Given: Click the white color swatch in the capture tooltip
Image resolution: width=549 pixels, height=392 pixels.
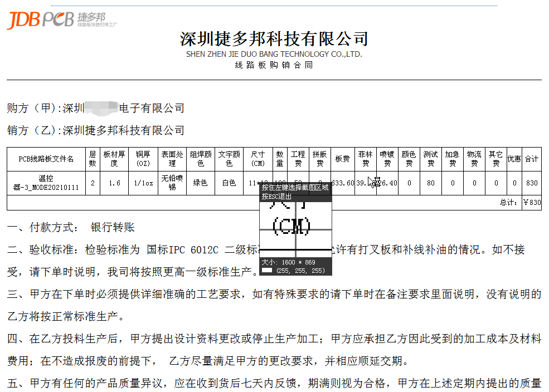Looking at the screenshot, I should coord(267,271).
